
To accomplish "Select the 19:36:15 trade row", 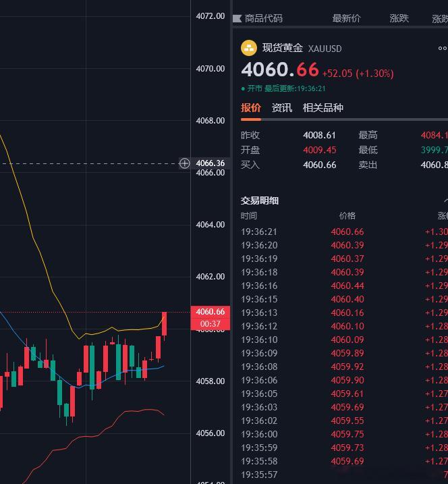I will pyautogui.click(x=344, y=300).
